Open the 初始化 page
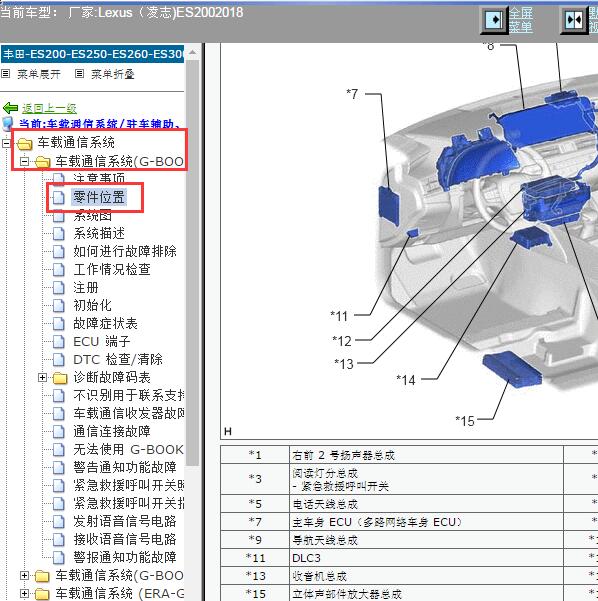This screenshot has height=601, width=598. click(92, 305)
